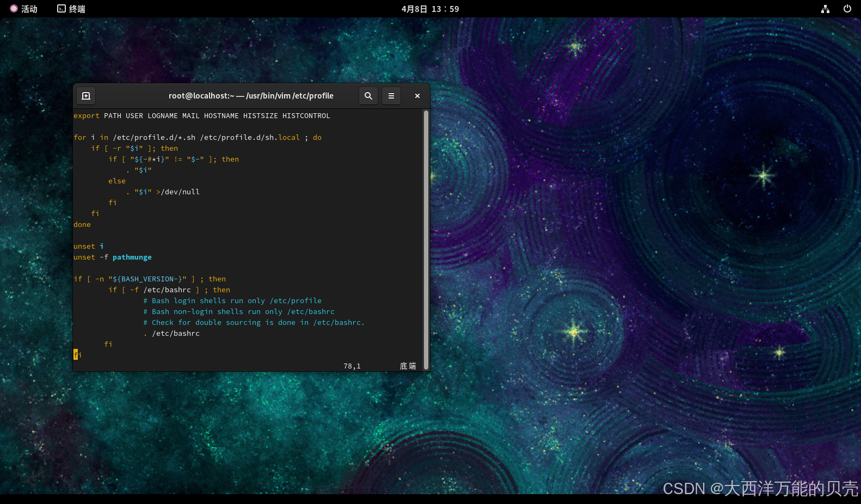
Task: Open terminal search
Action: [x=368, y=96]
